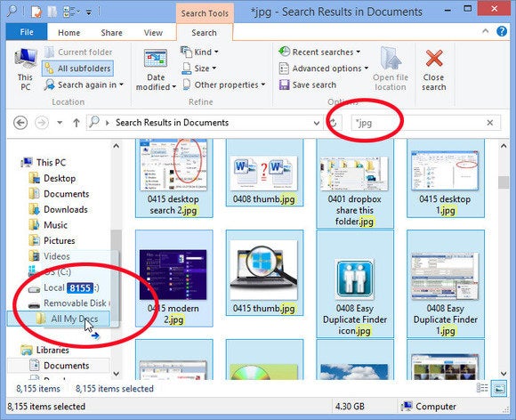Image resolution: width=516 pixels, height=420 pixels.
Task: Click the Save search button
Action: [x=307, y=85]
